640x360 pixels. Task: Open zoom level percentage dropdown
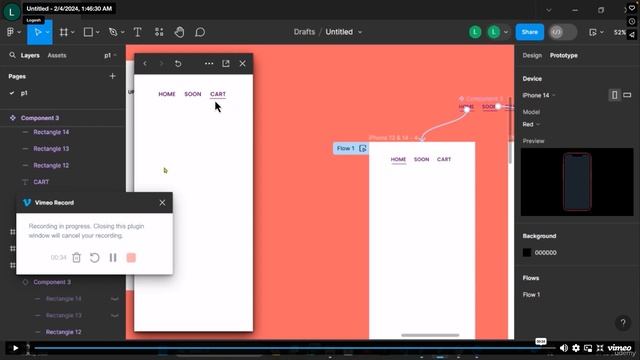[620, 32]
